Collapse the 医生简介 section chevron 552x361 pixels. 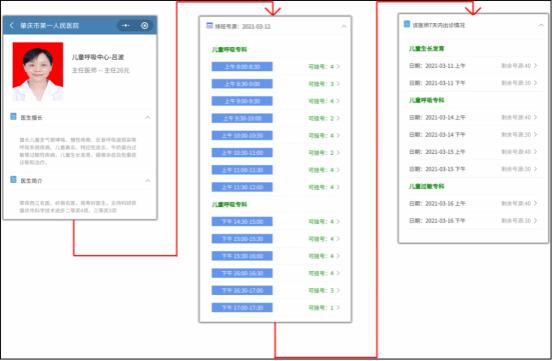pos(148,180)
